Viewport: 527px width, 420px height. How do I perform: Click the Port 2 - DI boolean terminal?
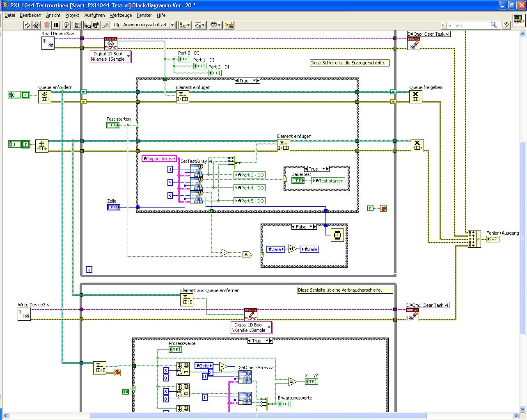(215, 73)
